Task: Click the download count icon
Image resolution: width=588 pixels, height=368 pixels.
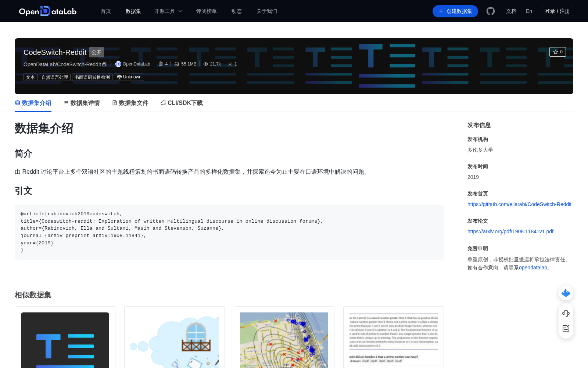Action: click(230, 64)
